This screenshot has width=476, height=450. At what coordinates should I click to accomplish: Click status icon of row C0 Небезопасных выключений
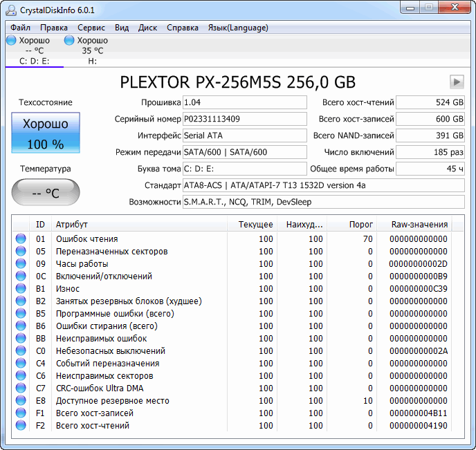pyautogui.click(x=21, y=350)
